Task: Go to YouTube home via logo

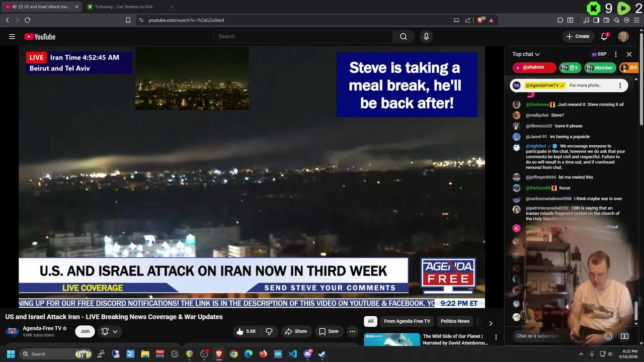Action: [40, 36]
